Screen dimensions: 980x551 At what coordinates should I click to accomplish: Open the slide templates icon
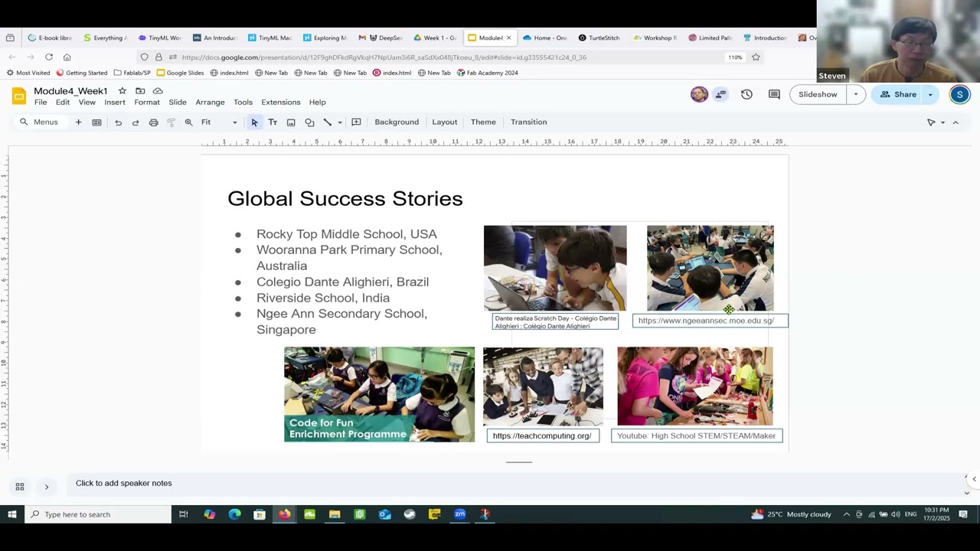(x=96, y=122)
